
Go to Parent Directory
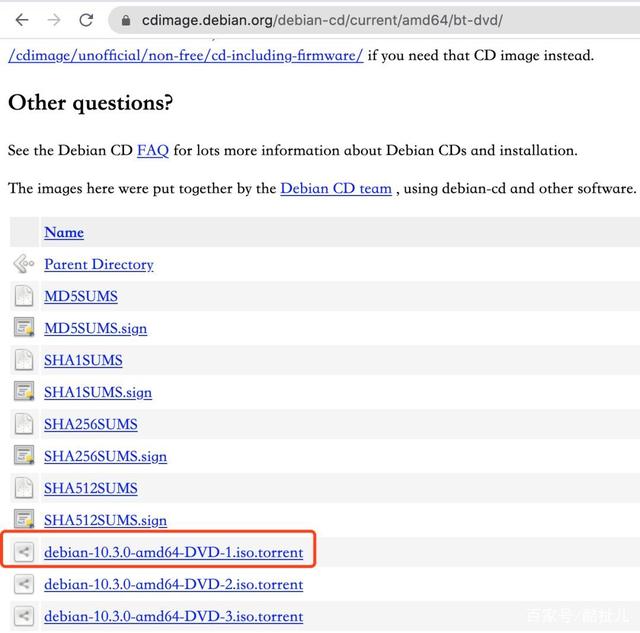click(99, 264)
